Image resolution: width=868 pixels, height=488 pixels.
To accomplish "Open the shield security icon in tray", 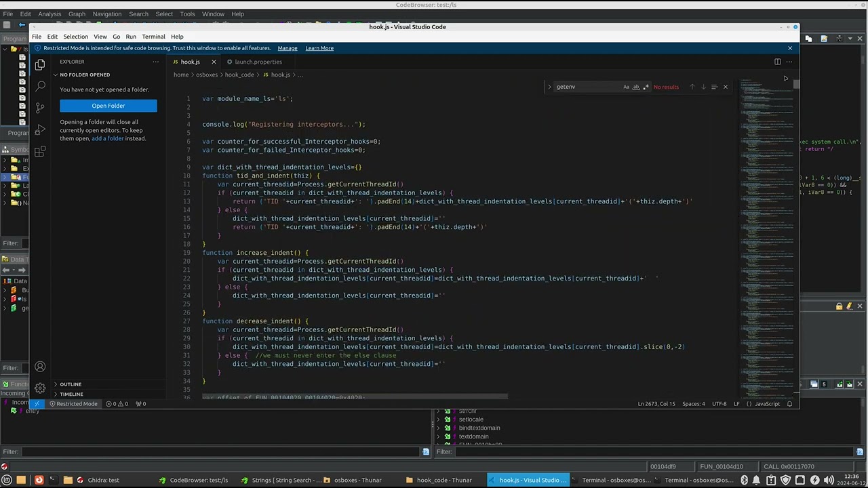I will tap(786, 480).
